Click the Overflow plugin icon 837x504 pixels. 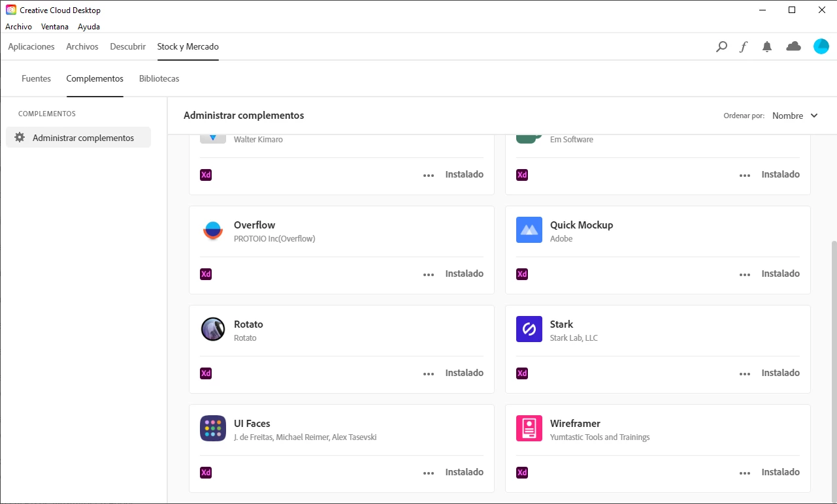pyautogui.click(x=213, y=230)
